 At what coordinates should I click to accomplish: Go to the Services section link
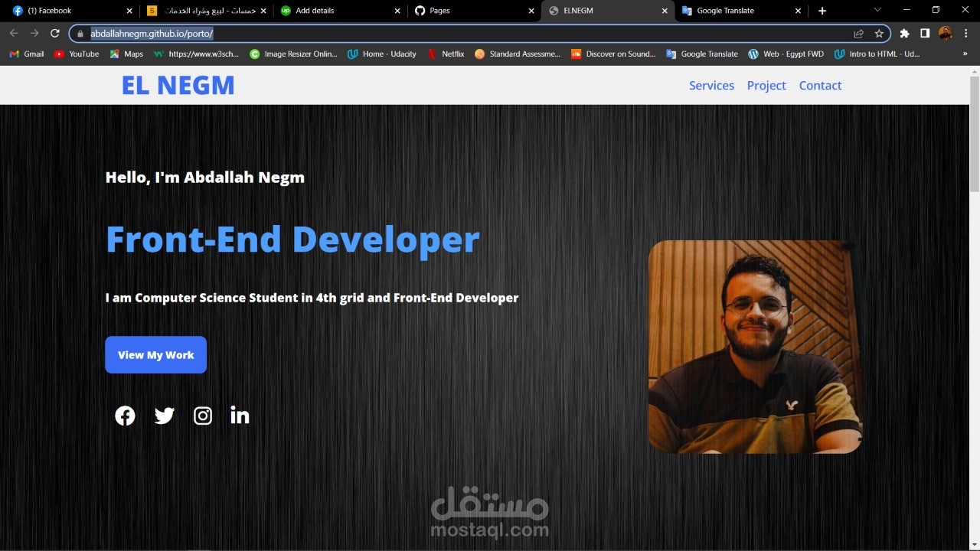click(x=711, y=86)
